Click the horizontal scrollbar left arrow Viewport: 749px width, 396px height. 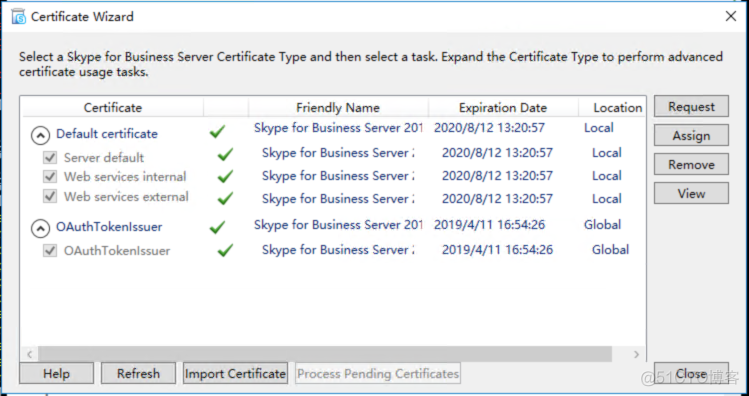click(30, 354)
